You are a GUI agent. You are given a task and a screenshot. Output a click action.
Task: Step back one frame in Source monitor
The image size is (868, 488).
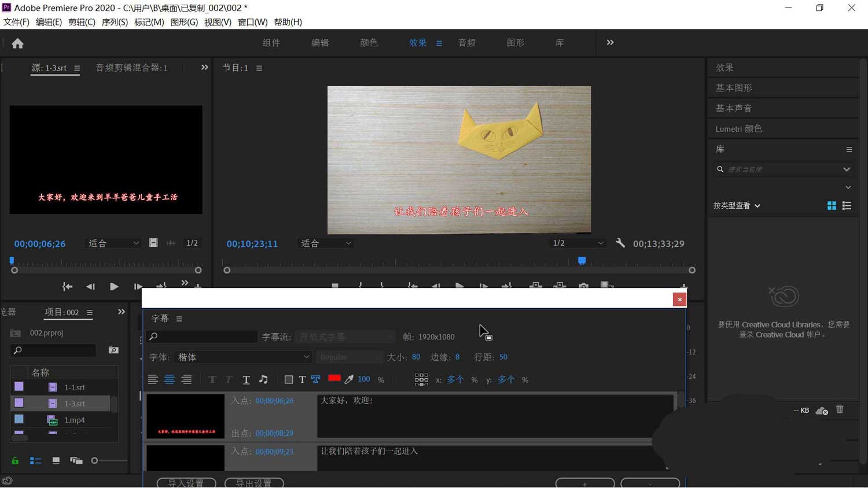click(90, 286)
